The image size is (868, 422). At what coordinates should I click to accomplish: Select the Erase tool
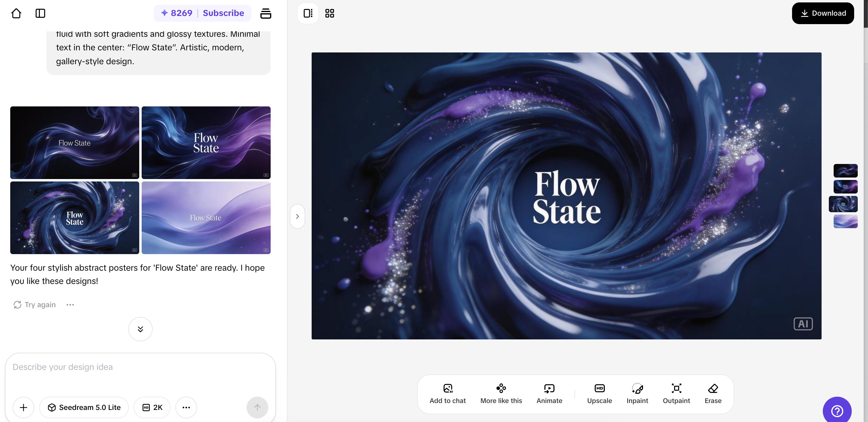coord(713,393)
